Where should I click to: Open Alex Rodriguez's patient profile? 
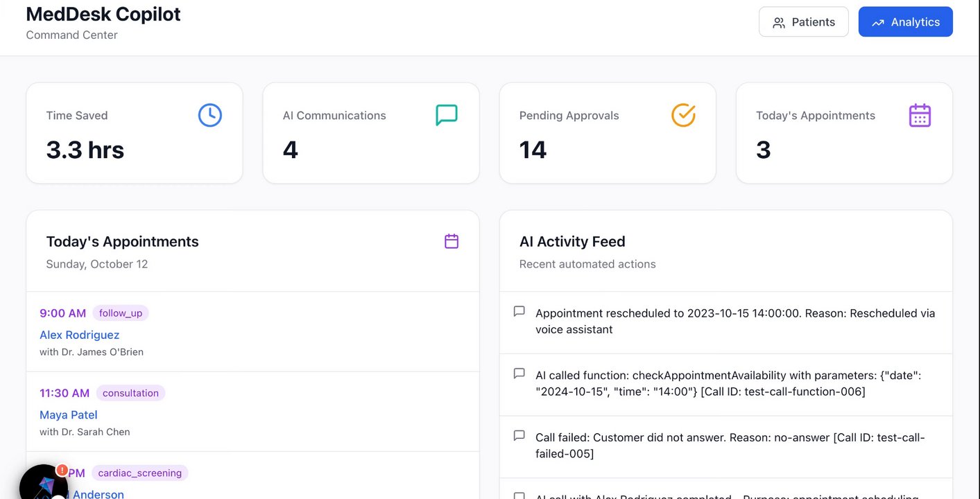(80, 335)
